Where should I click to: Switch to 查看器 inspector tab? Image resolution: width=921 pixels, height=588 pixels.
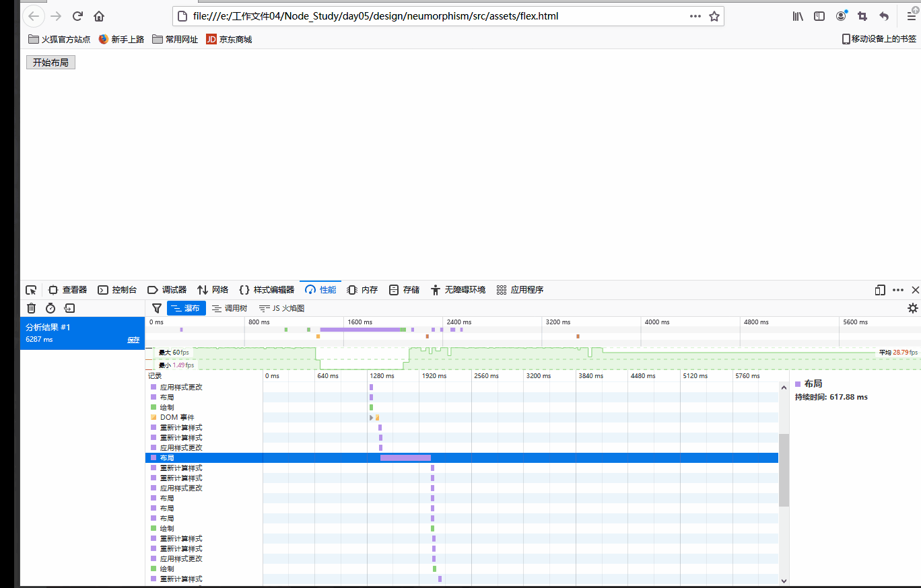(68, 290)
